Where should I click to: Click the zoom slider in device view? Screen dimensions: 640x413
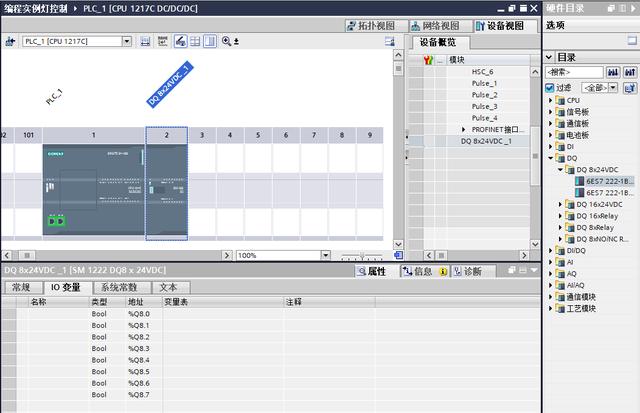362,256
